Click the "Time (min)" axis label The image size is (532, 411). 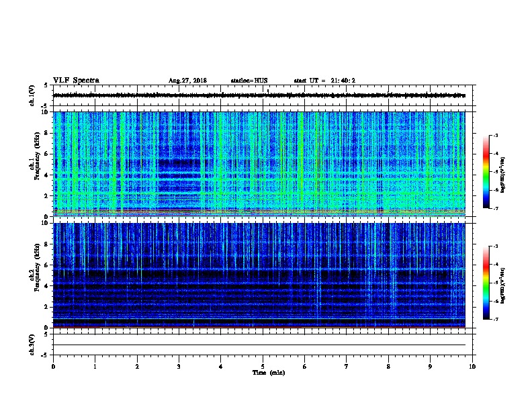[x=269, y=373]
